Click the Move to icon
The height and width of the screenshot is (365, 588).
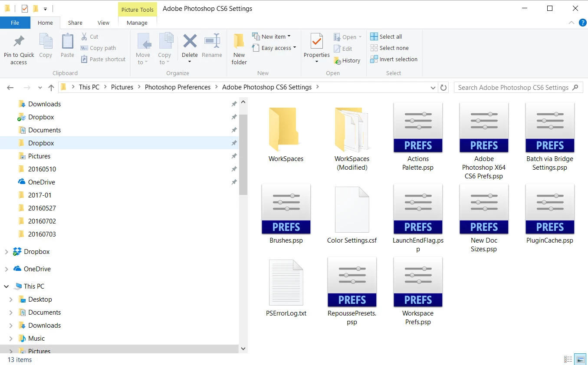(143, 42)
